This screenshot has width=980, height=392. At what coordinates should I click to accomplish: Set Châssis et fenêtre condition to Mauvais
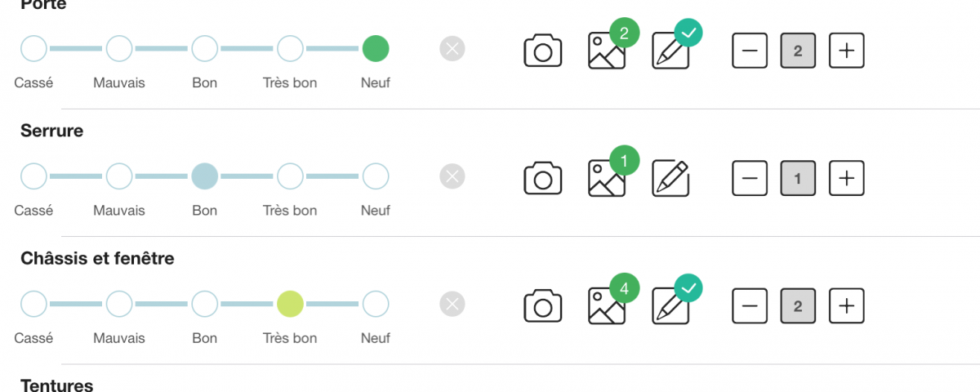pyautogui.click(x=119, y=304)
